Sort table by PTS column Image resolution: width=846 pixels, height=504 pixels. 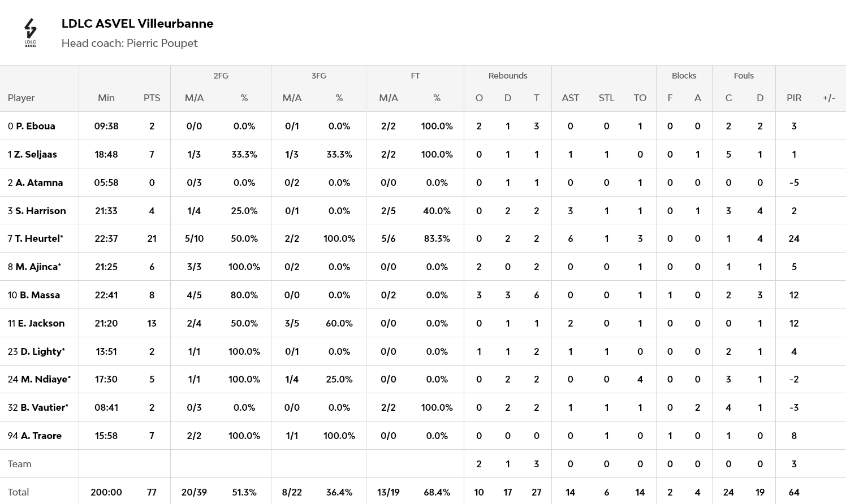(152, 98)
